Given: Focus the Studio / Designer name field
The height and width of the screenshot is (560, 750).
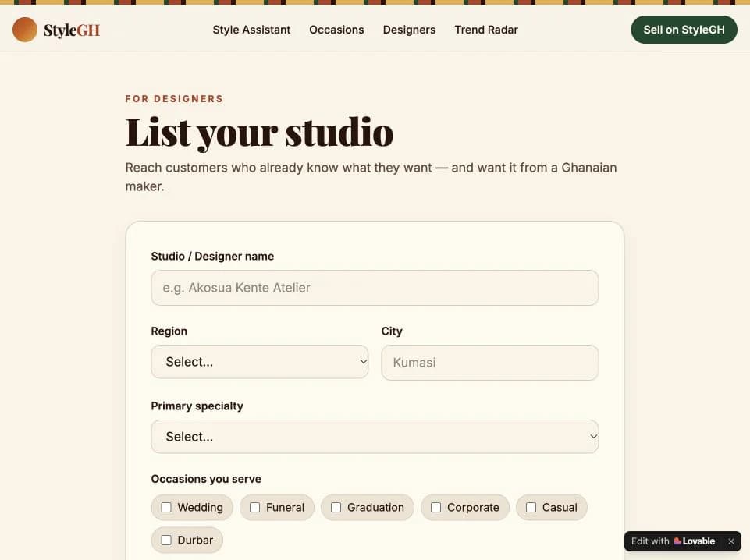Looking at the screenshot, I should [375, 288].
